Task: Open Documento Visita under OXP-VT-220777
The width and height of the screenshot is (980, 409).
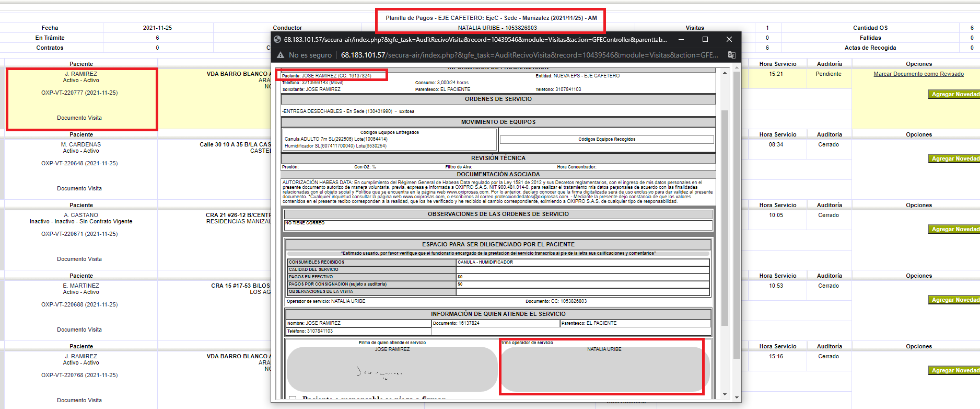Action: click(x=79, y=118)
